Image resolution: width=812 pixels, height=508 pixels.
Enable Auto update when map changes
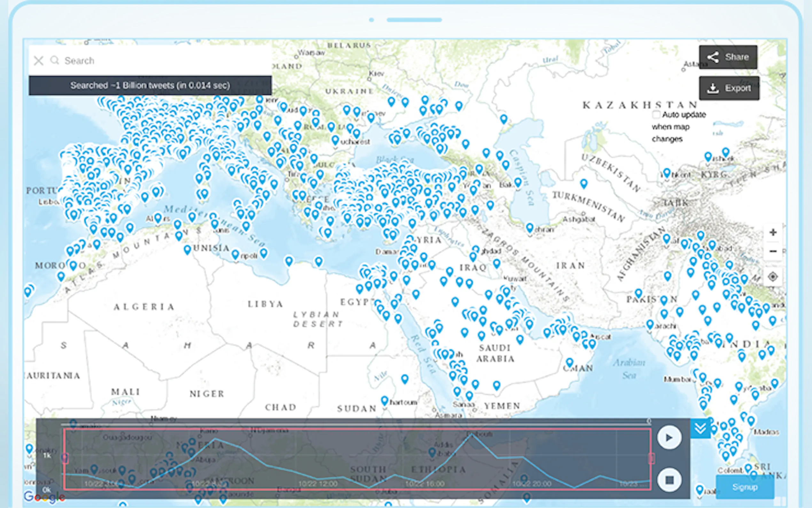pos(656,115)
